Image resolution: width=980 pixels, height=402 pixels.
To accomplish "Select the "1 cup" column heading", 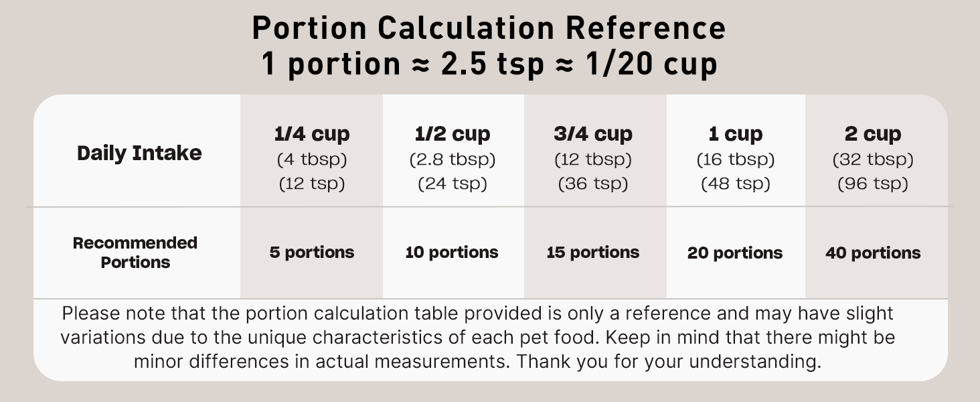I will click(x=735, y=134).
